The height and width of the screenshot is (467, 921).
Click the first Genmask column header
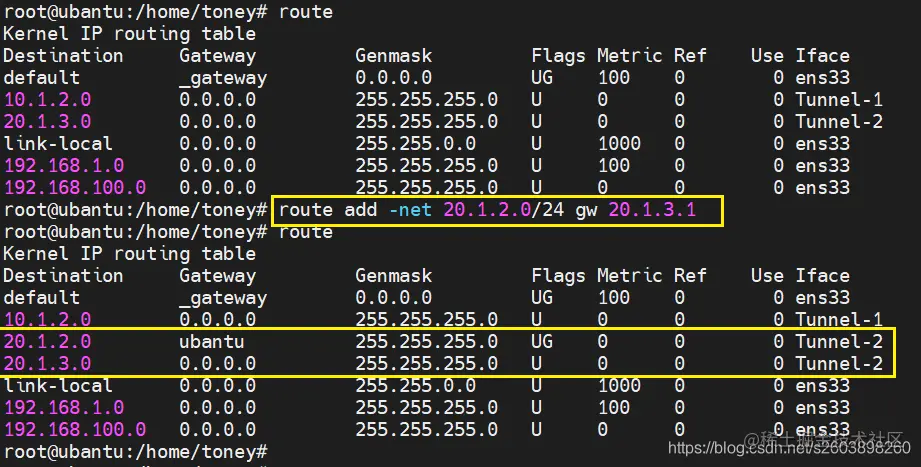coord(394,56)
